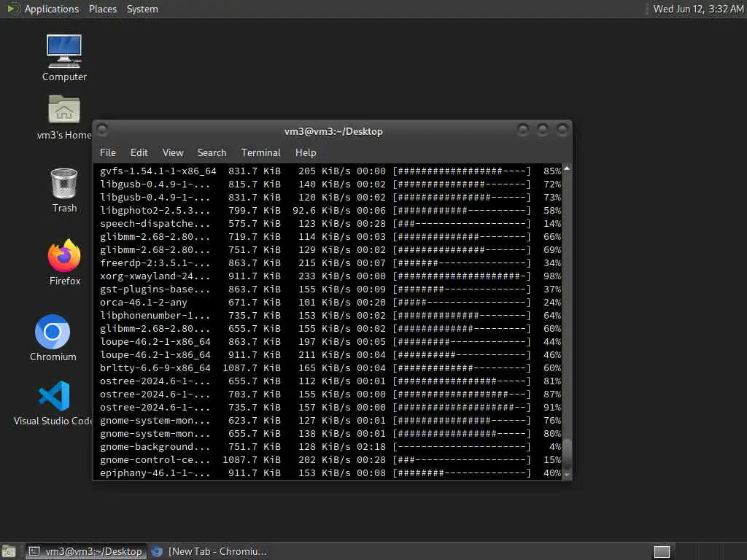Click the terminal scrollbar thumb
747x560 pixels.
coord(567,453)
